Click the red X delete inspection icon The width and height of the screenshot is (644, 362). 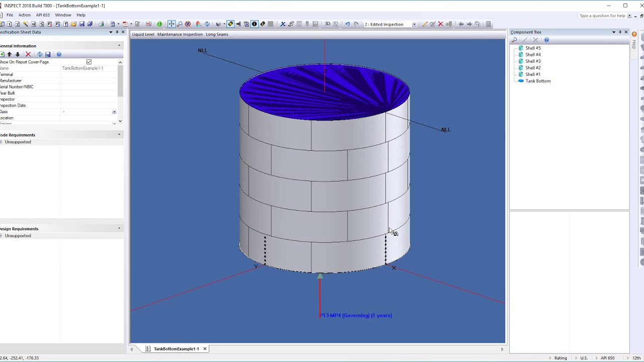[441, 24]
